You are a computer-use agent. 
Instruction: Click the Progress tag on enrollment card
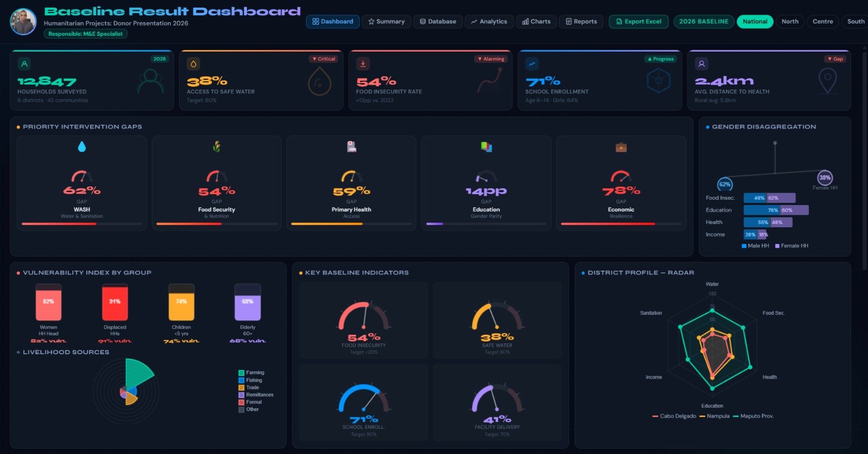pos(660,59)
